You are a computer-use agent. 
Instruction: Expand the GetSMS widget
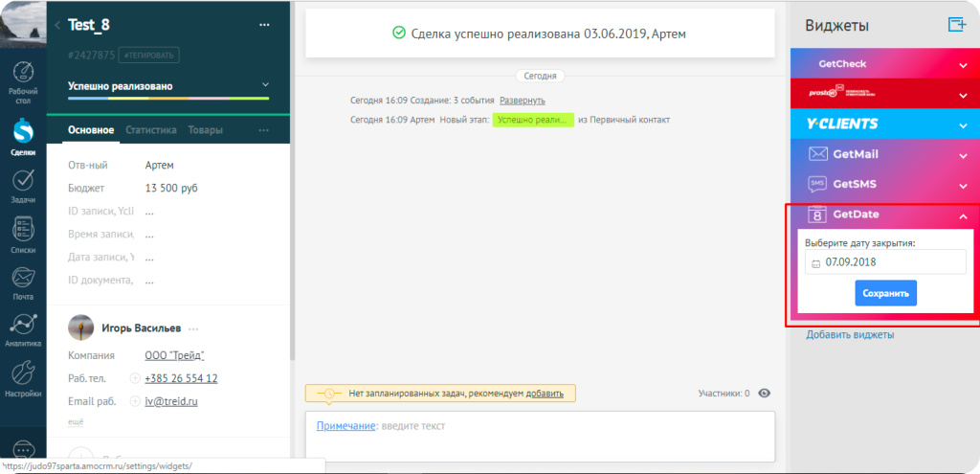[963, 185]
